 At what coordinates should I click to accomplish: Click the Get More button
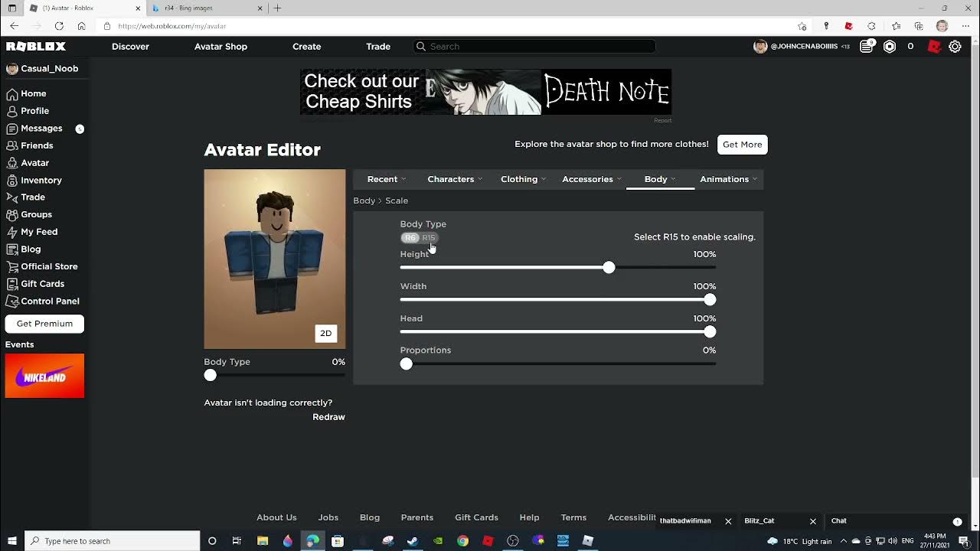(743, 145)
